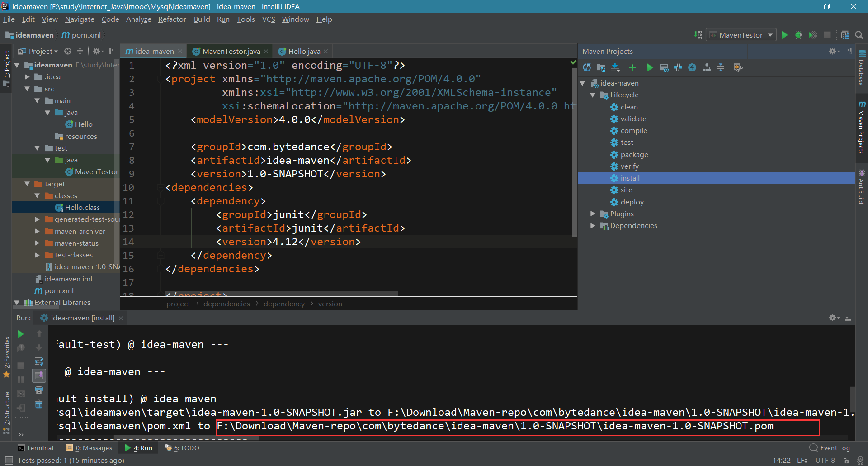
Task: Open the Messages tool window
Action: (89, 448)
